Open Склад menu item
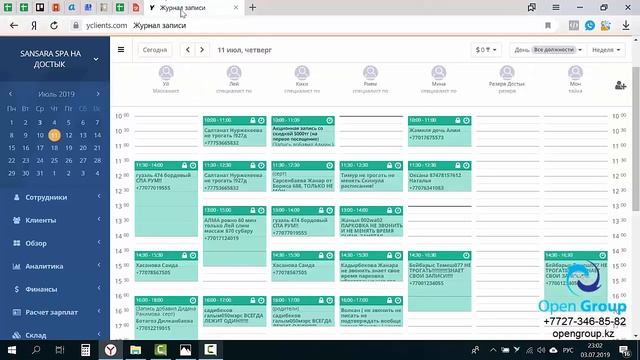This screenshot has height=360, width=640. (36, 335)
